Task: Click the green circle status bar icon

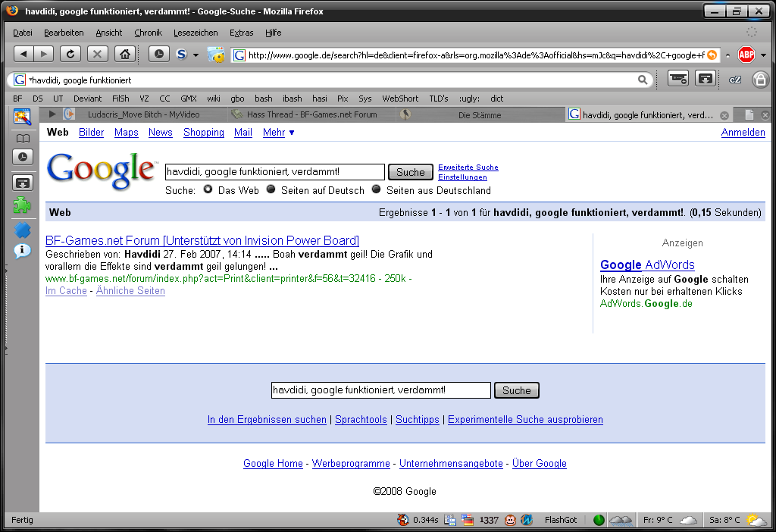Action: point(599,520)
